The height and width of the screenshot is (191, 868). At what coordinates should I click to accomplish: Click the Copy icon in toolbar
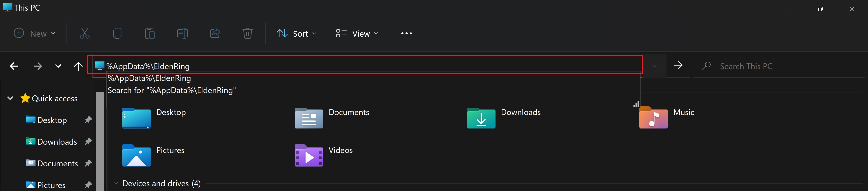pyautogui.click(x=117, y=33)
